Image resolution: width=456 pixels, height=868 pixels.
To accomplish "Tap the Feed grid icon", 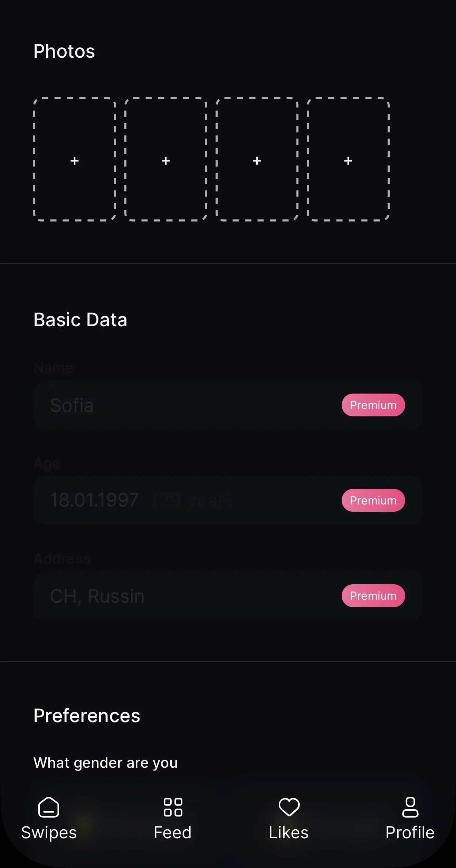I will [173, 807].
